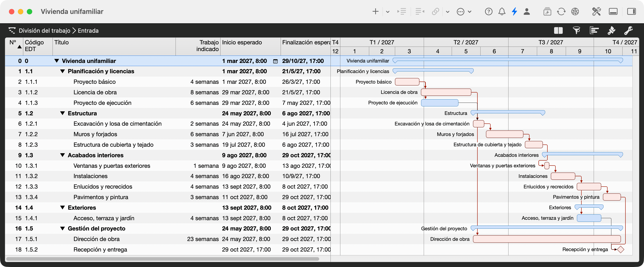The height and width of the screenshot is (267, 644).
Task: Collapse the Vivienda unifamiliar root group
Action: (57, 61)
